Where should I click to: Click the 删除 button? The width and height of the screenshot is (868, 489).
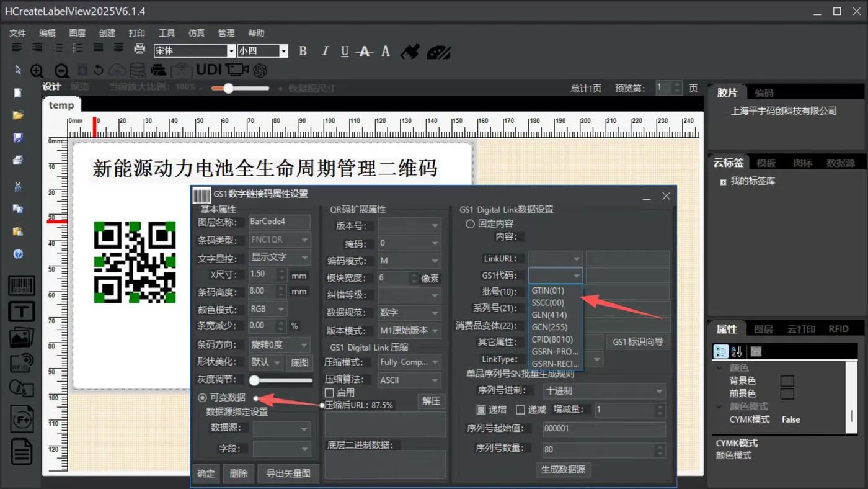point(238,473)
